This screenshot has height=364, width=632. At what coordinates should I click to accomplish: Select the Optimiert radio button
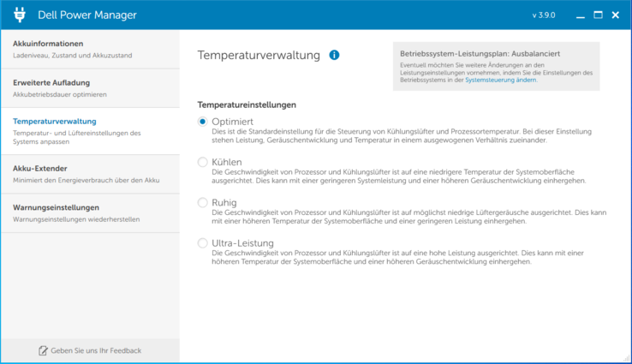pyautogui.click(x=203, y=122)
